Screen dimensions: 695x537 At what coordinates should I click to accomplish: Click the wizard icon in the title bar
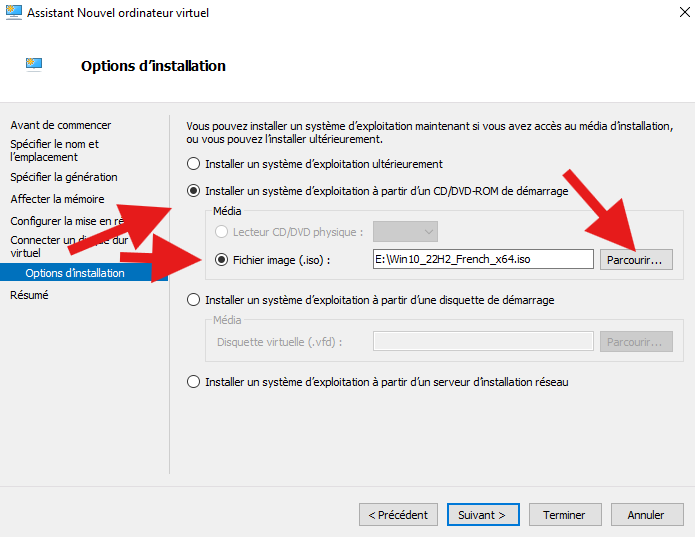pyautogui.click(x=12, y=13)
